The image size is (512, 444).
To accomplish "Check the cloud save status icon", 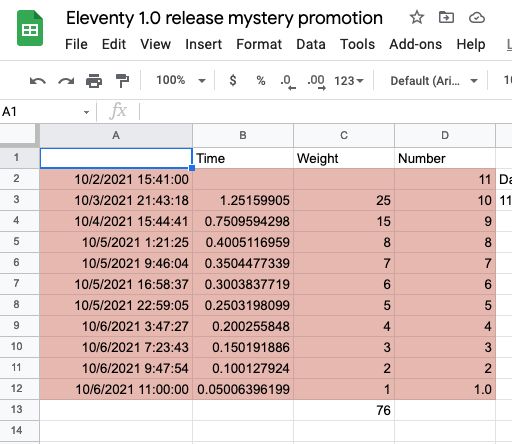I will 477,17.
